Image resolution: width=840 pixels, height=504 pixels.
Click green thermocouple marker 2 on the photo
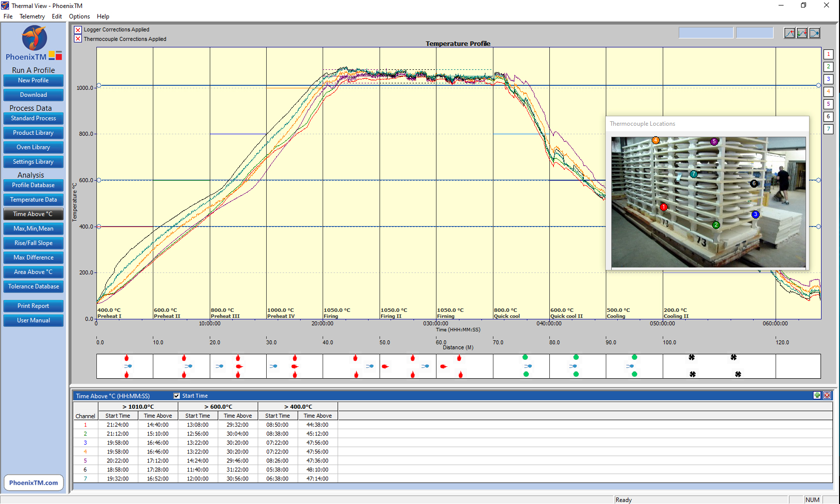click(x=716, y=225)
